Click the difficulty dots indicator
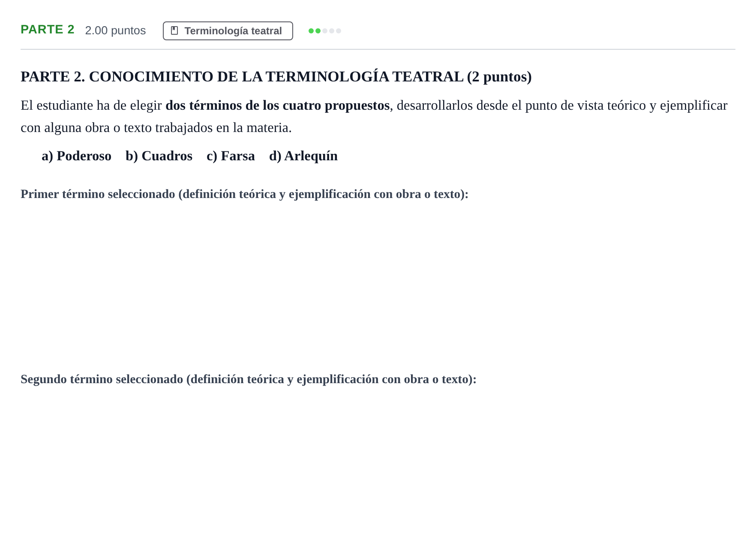This screenshot has width=756, height=558. pyautogui.click(x=325, y=31)
